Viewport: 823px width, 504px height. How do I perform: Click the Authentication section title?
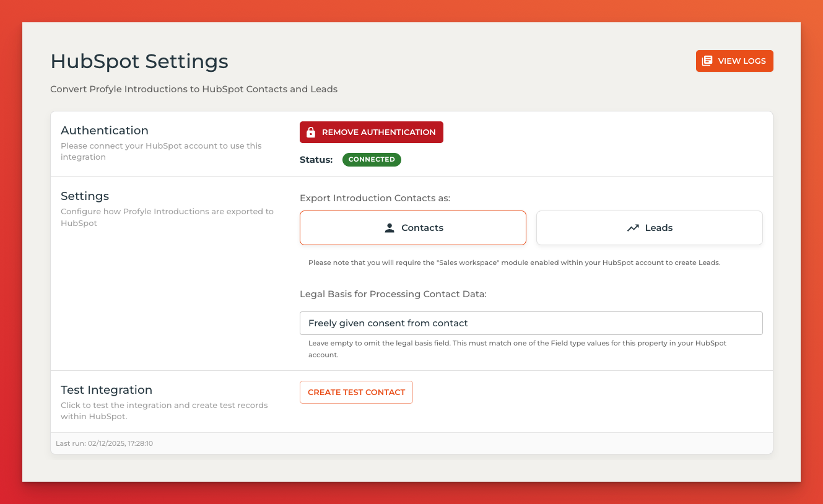tap(105, 131)
